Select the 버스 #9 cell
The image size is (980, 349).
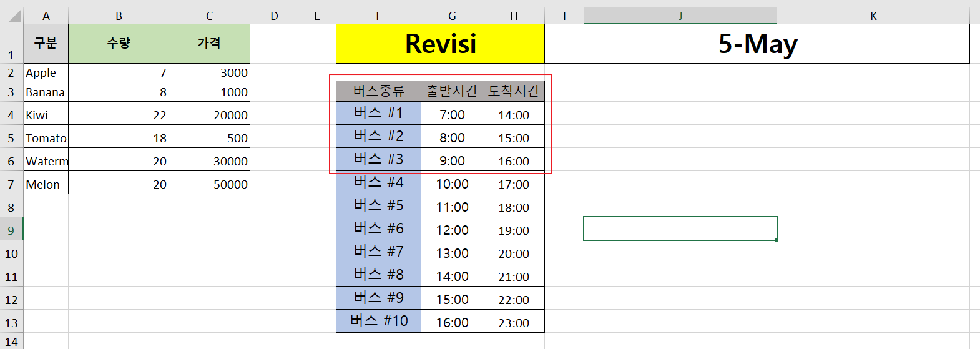(378, 298)
